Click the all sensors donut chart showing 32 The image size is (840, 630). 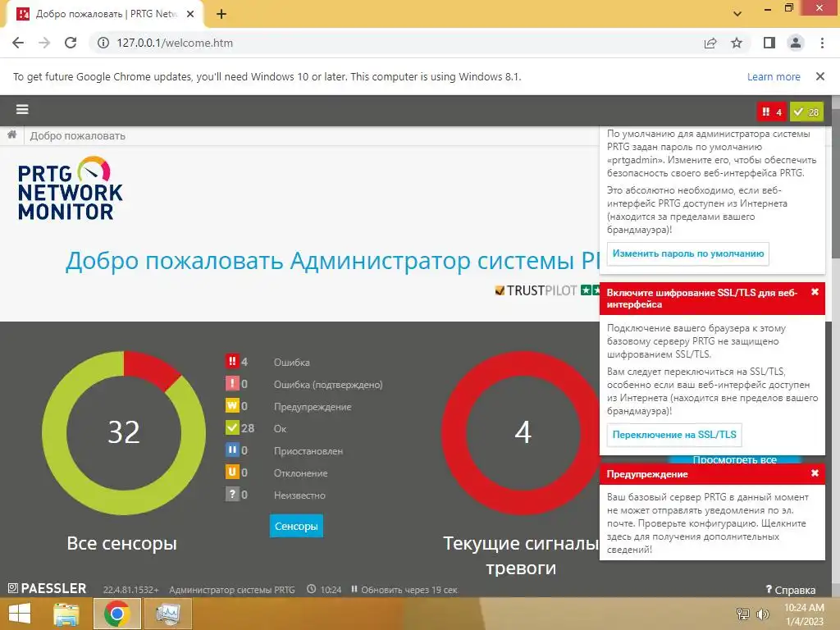point(124,432)
